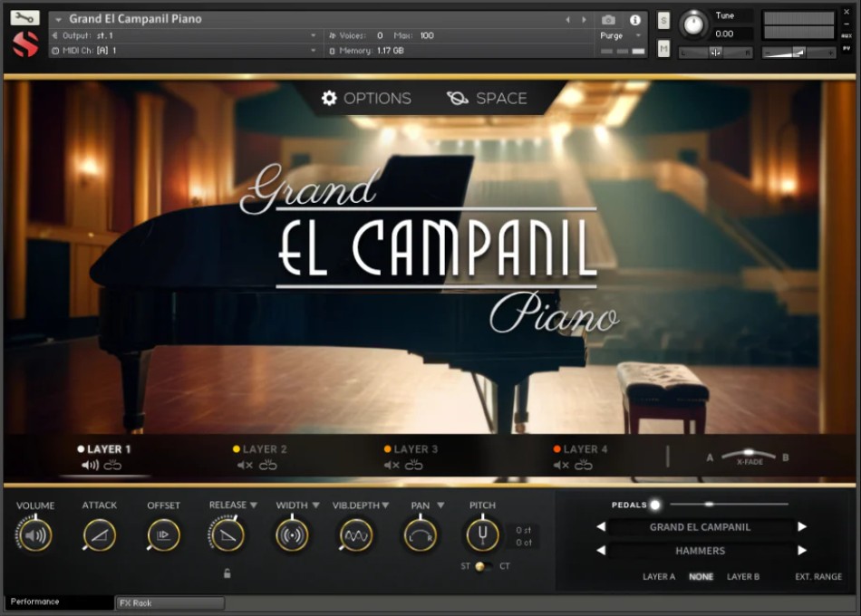Open the OPTIONS gear panel
The image size is (861, 616).
tap(366, 98)
